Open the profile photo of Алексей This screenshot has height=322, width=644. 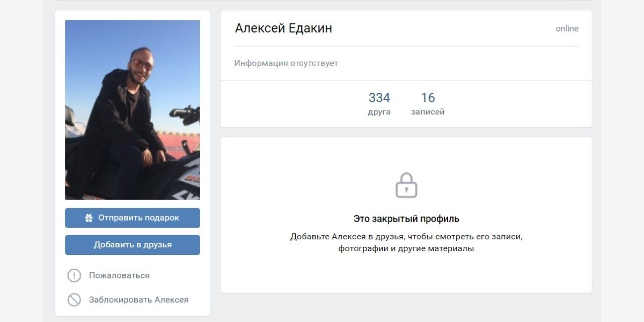tap(133, 110)
